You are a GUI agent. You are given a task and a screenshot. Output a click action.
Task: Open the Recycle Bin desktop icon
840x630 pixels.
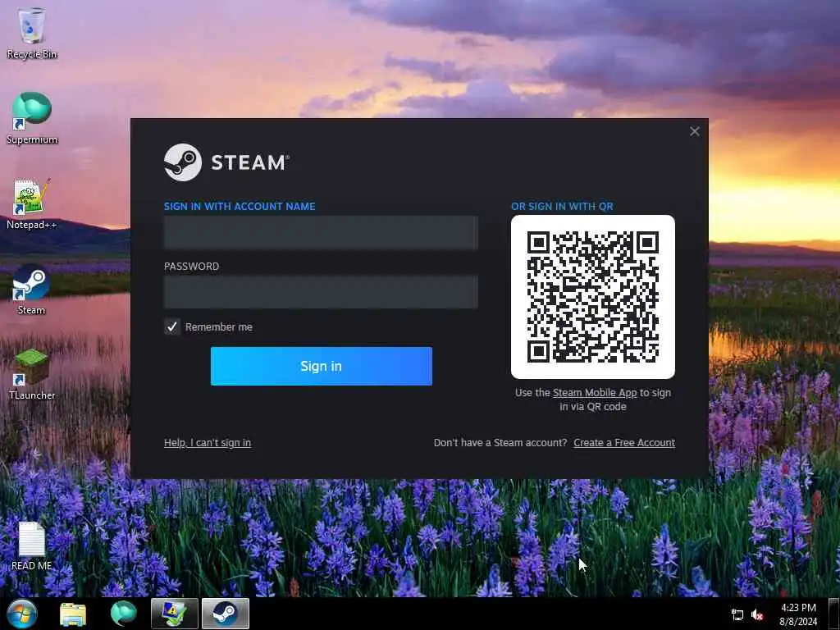(32, 33)
